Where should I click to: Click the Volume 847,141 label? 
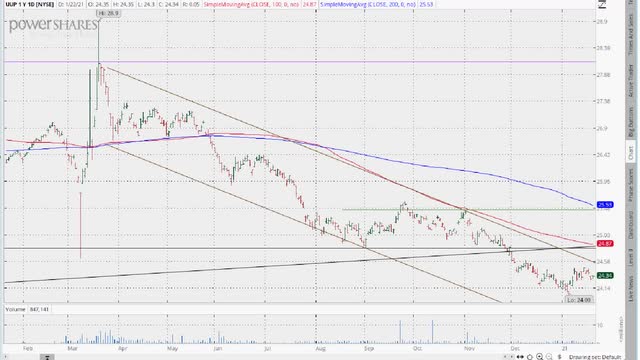click(x=27, y=309)
